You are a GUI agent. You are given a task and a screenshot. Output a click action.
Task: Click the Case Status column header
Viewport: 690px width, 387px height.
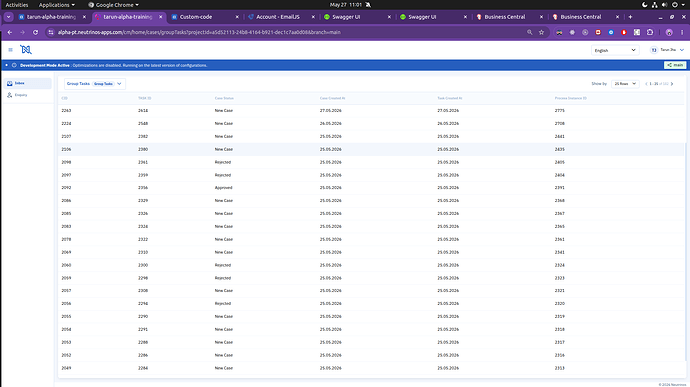pos(224,98)
